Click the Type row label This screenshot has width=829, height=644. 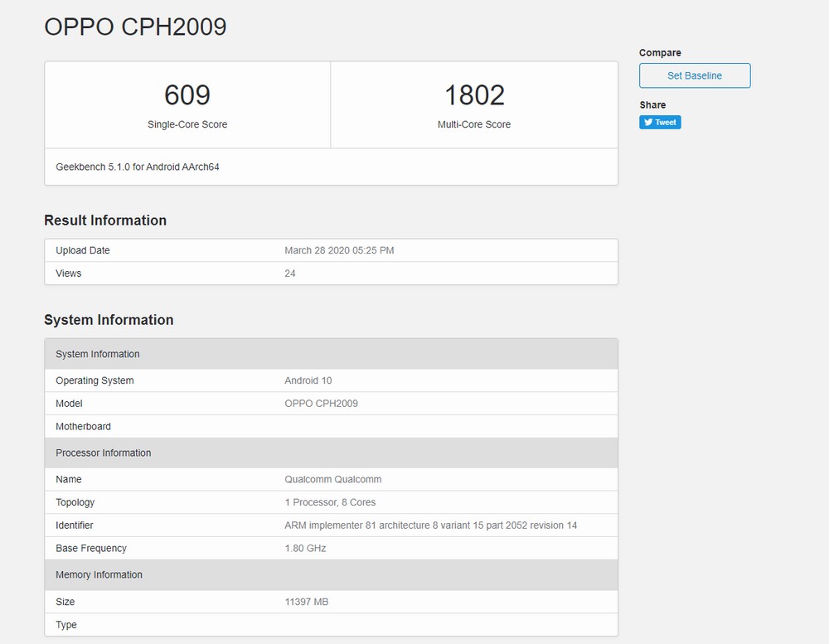pyautogui.click(x=66, y=625)
